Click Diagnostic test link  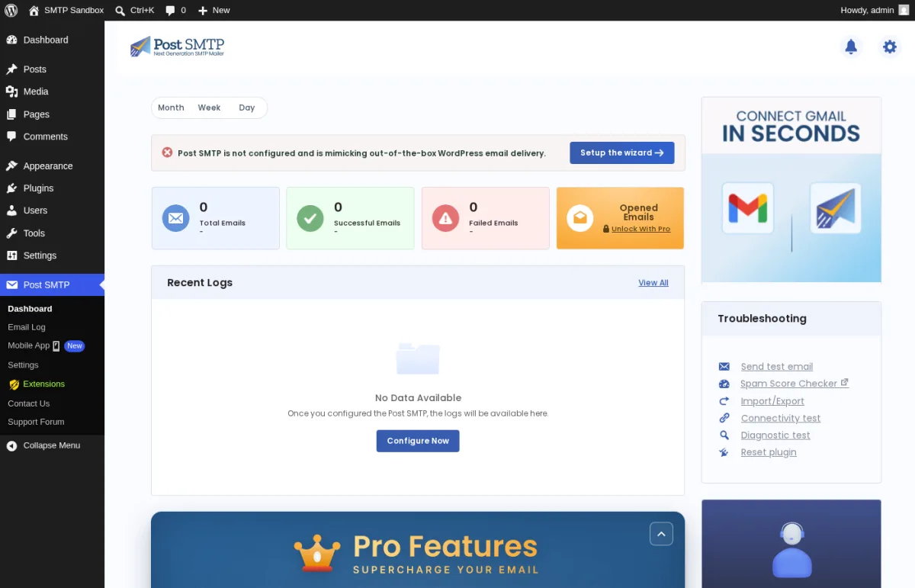click(x=775, y=435)
